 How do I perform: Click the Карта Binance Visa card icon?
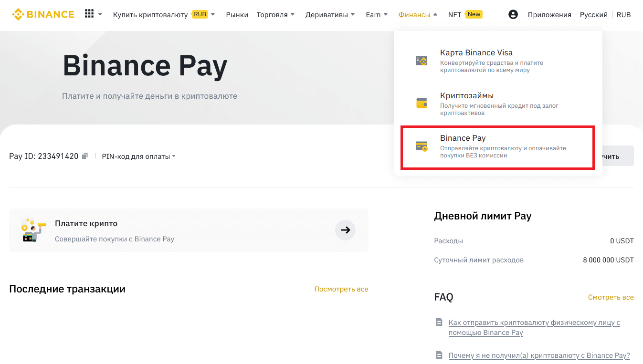coord(422,61)
